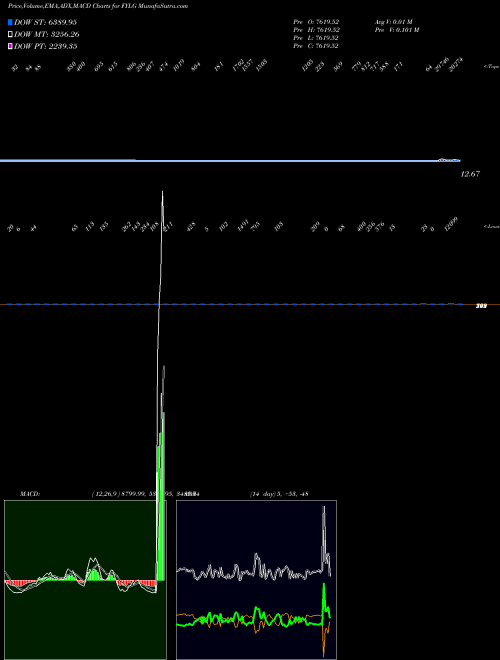Viewport: 500px width, 660px height.
Task: Click the white DOW MT legend swatch
Action: (x=10, y=35)
